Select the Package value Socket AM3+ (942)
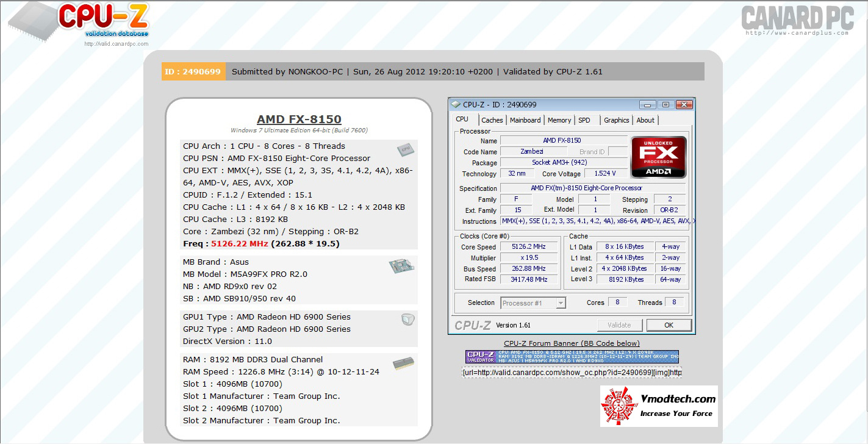Viewport: 868px width, 444px height. [564, 162]
